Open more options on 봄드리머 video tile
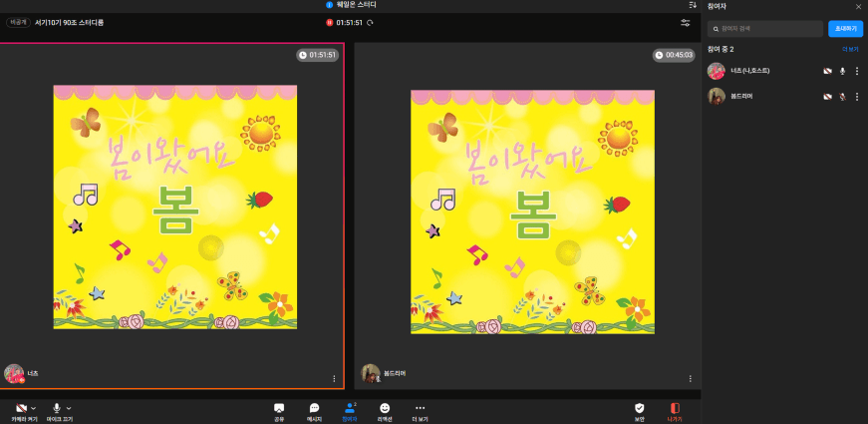Viewport: 868px width, 424px height. coord(691,378)
